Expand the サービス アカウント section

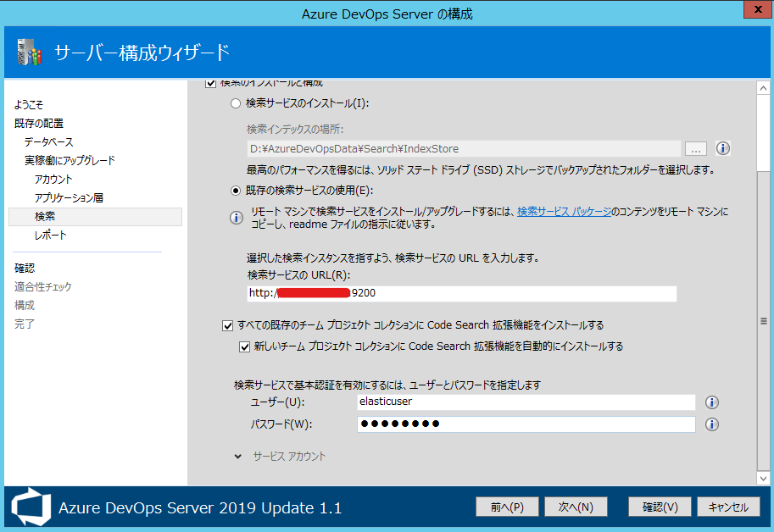(238, 457)
